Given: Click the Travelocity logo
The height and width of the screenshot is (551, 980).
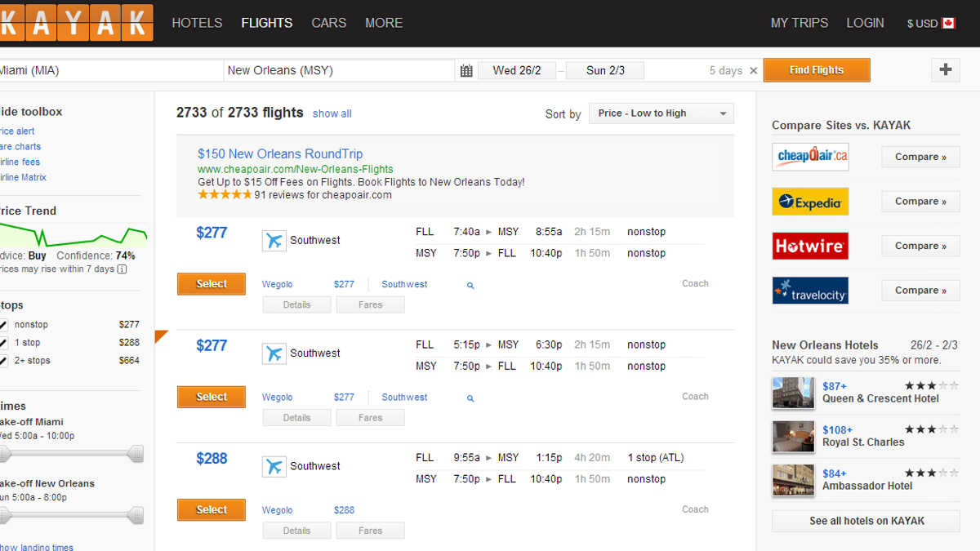Looking at the screenshot, I should click(810, 291).
